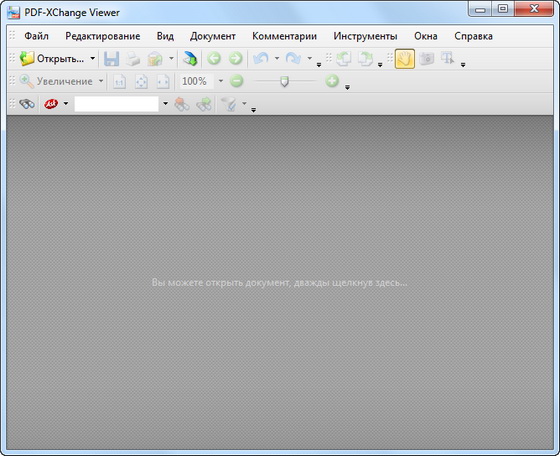Open the Справка menu
This screenshot has width=560, height=456.
coord(473,36)
